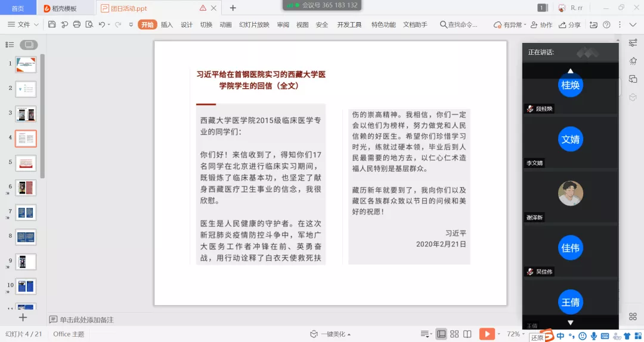Open the 幻灯片放映 tab

pyautogui.click(x=254, y=24)
